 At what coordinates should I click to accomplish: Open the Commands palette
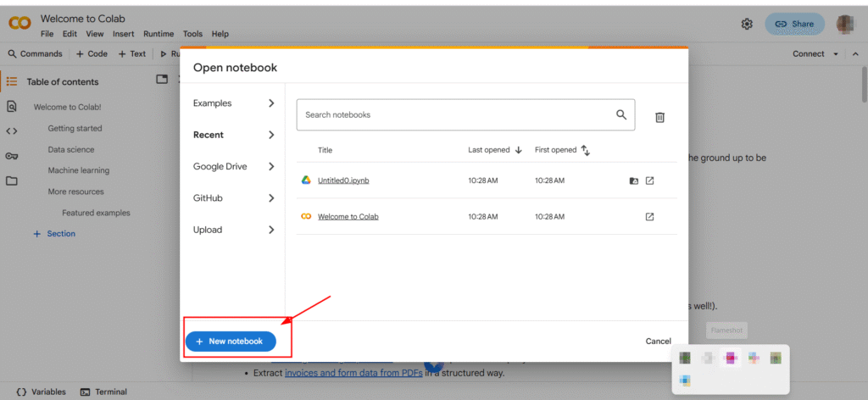pos(35,53)
